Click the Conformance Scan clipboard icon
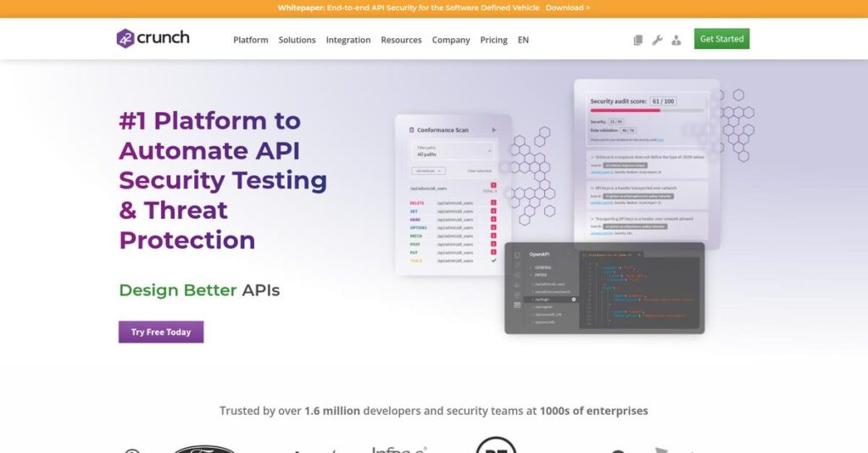Screen dimensions: 868x453 pos(411,130)
